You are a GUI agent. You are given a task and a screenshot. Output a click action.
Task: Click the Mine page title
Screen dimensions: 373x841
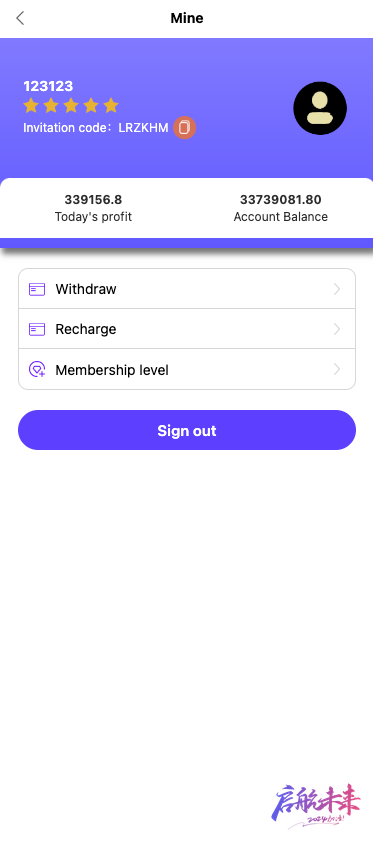click(187, 18)
